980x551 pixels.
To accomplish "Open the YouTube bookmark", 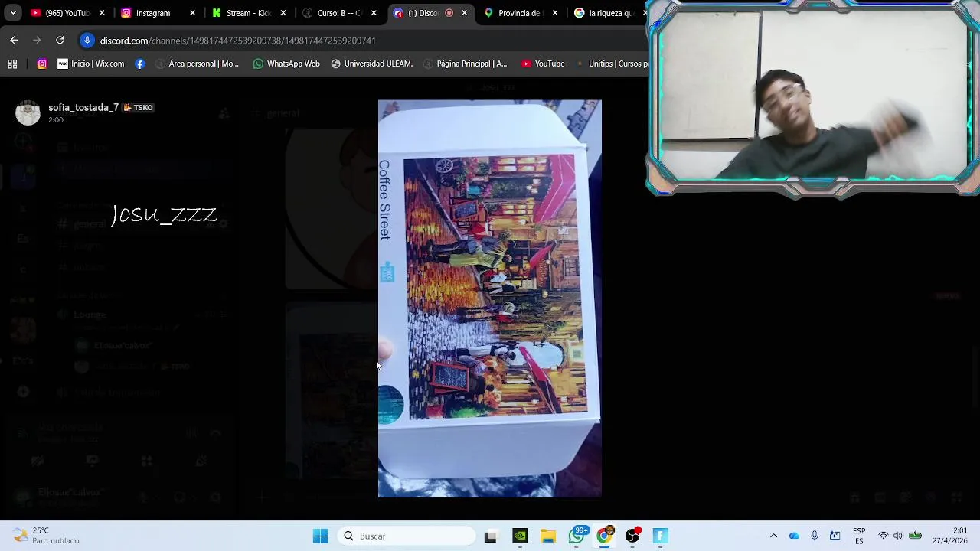I will [x=543, y=64].
